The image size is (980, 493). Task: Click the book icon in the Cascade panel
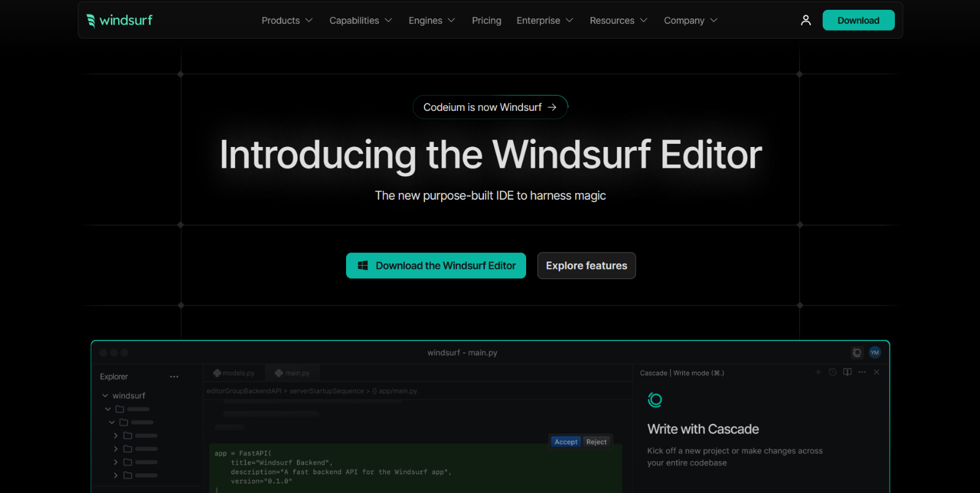click(x=847, y=372)
